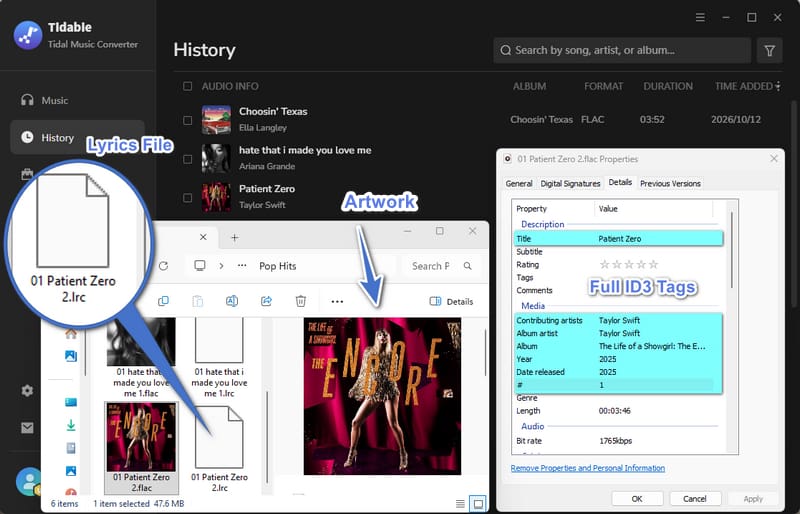Select the Details tab in Properties
The width and height of the screenshot is (800, 514).
click(620, 182)
